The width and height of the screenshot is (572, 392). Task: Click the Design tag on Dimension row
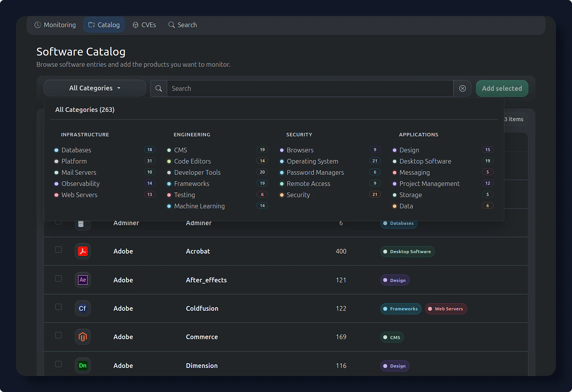coord(395,366)
